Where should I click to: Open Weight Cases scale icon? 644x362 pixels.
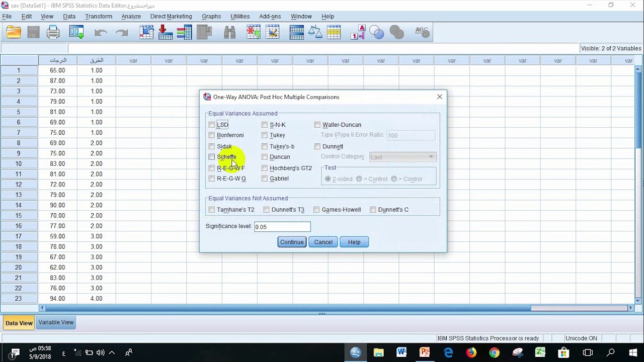click(x=315, y=33)
